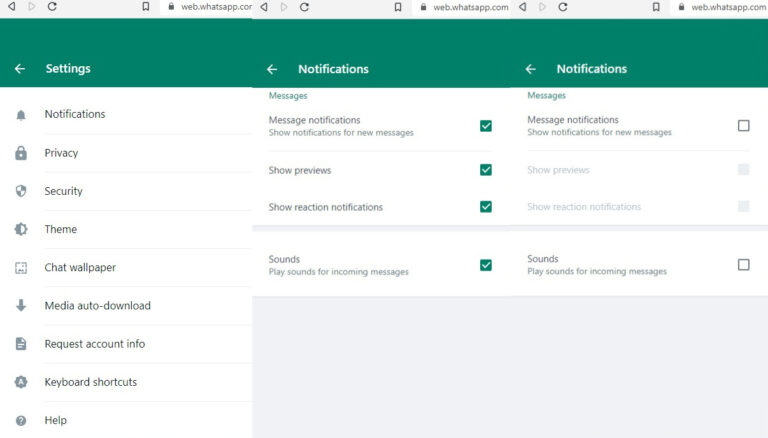Reload page in the middle browser window

tap(304, 7)
